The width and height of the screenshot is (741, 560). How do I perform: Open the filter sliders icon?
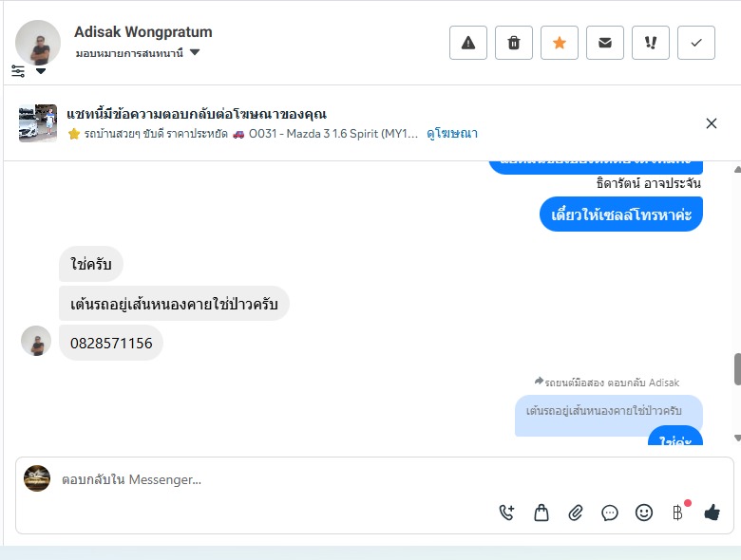coord(18,71)
